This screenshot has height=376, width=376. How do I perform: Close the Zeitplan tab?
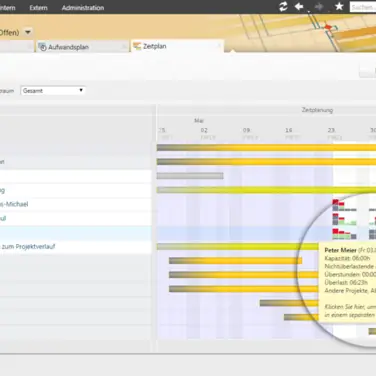pos(219,46)
